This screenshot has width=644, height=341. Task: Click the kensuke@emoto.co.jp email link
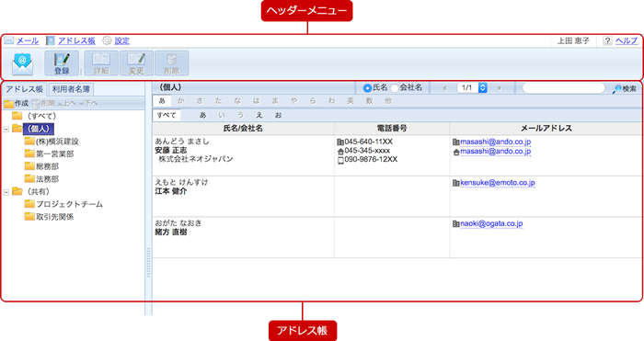498,183
